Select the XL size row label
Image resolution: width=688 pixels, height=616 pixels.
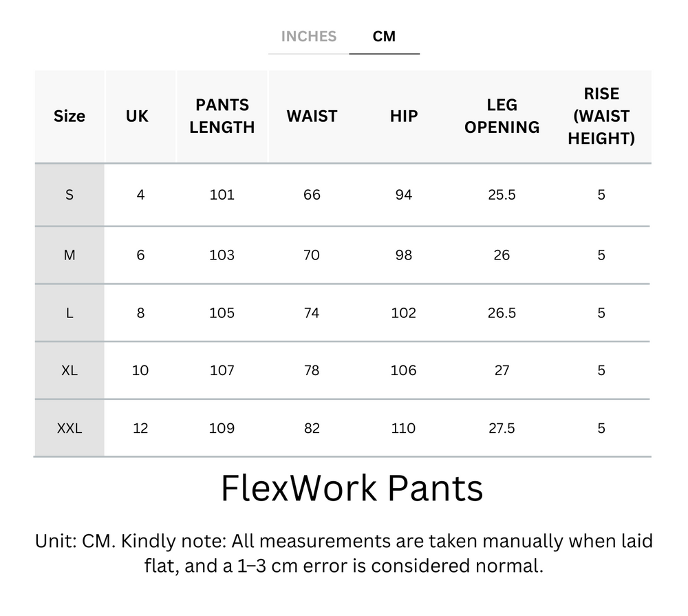(69, 370)
